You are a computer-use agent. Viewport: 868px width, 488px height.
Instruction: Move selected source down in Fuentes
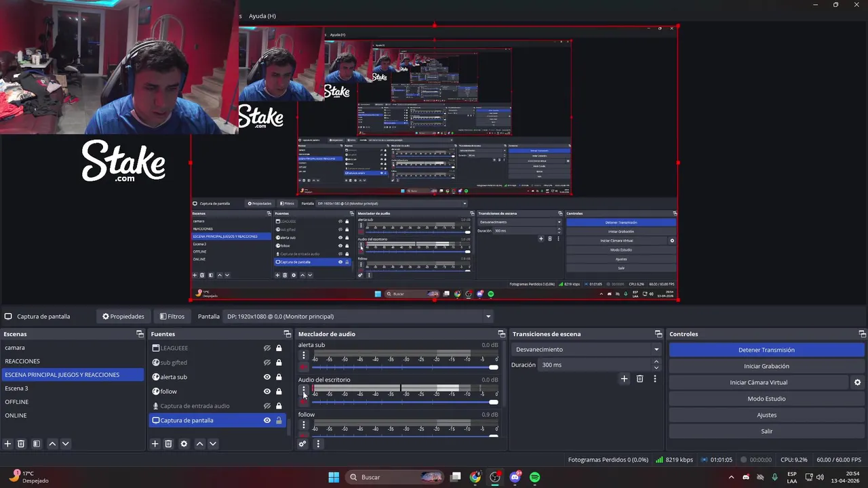pyautogui.click(x=212, y=444)
